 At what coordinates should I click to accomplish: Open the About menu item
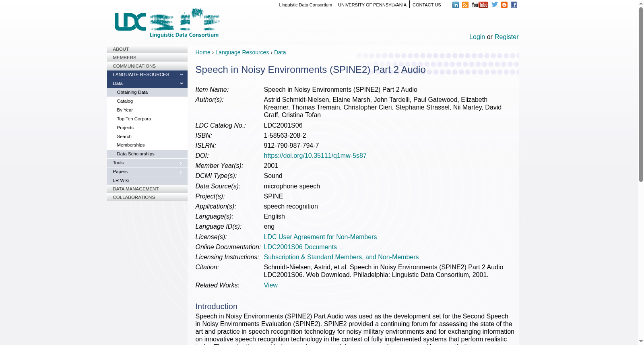pyautogui.click(x=147, y=49)
